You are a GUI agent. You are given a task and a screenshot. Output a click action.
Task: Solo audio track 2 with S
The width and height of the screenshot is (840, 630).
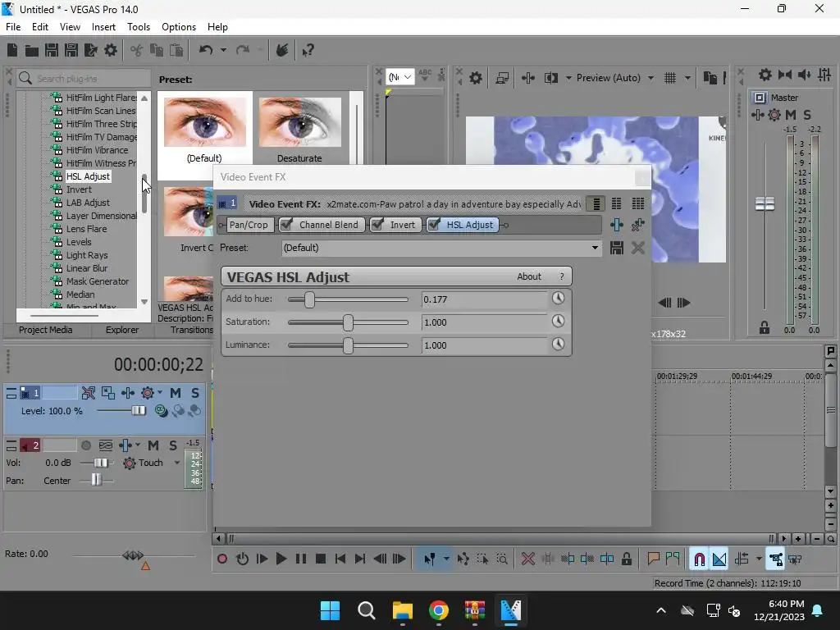[x=173, y=445]
